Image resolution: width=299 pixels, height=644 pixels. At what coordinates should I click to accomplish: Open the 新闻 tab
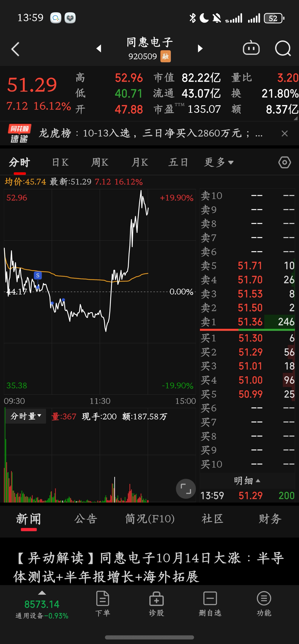pyautogui.click(x=28, y=519)
